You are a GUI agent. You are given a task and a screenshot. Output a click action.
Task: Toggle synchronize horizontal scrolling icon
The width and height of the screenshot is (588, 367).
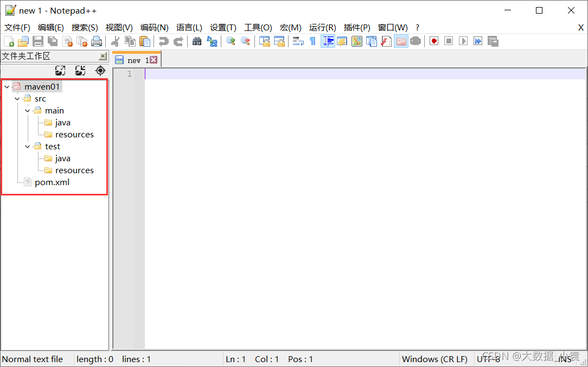(279, 41)
